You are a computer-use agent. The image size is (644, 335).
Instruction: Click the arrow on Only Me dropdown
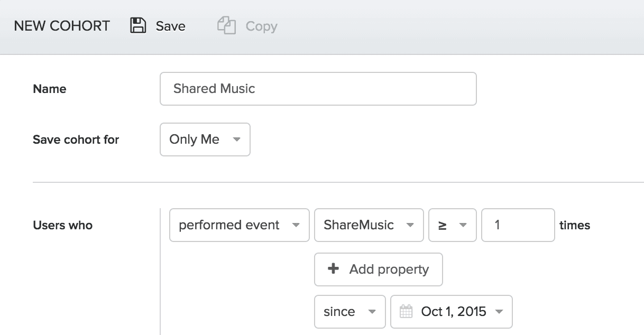(x=236, y=139)
